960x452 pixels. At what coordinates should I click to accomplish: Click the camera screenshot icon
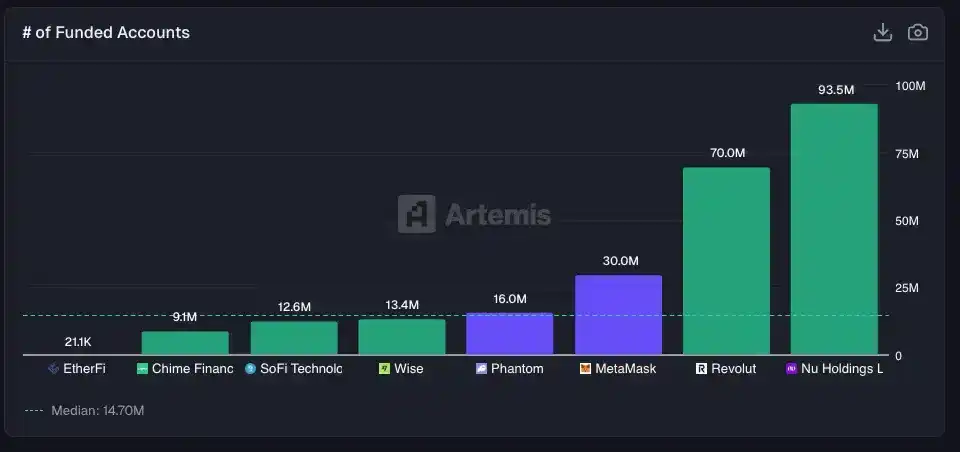917,33
